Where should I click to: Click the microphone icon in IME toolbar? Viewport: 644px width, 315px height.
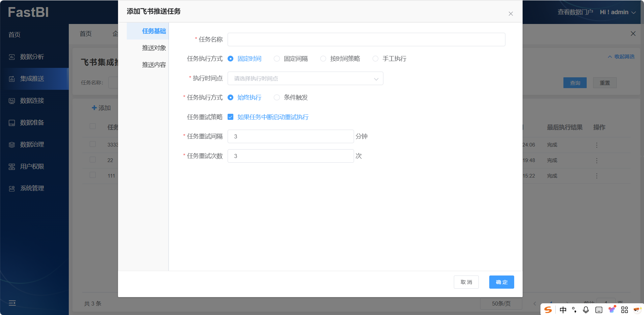tap(586, 310)
